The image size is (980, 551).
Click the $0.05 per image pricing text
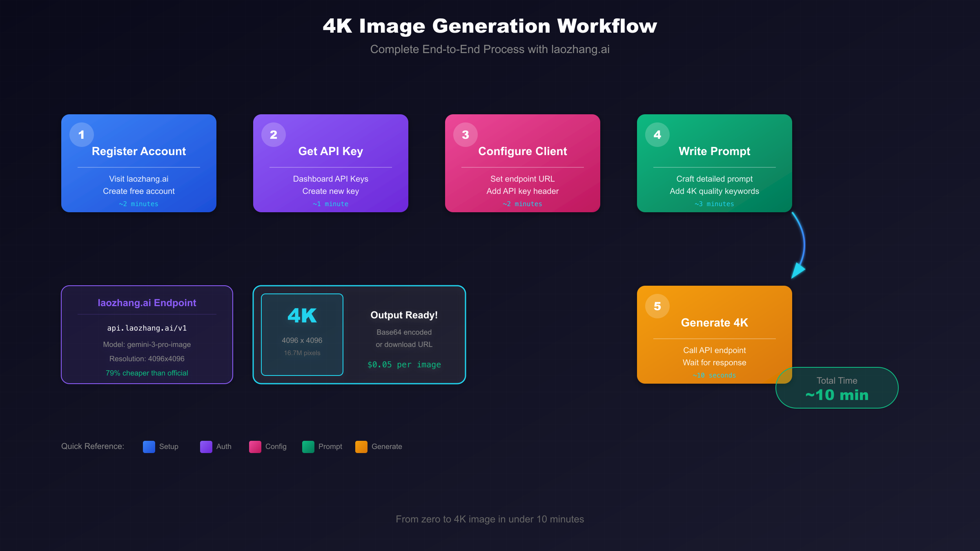click(x=404, y=364)
